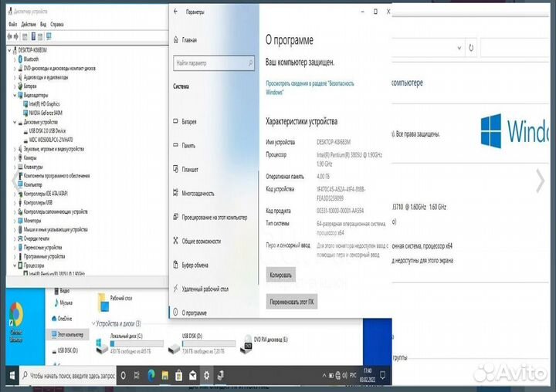The height and width of the screenshot is (392, 556).
Task: Click refresh icon in the right window
Action: click(471, 48)
